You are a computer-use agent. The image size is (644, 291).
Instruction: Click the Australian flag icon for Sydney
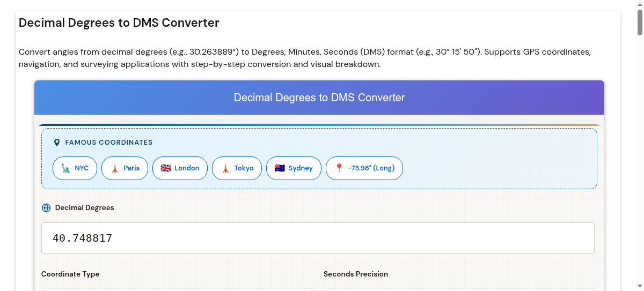click(x=280, y=168)
